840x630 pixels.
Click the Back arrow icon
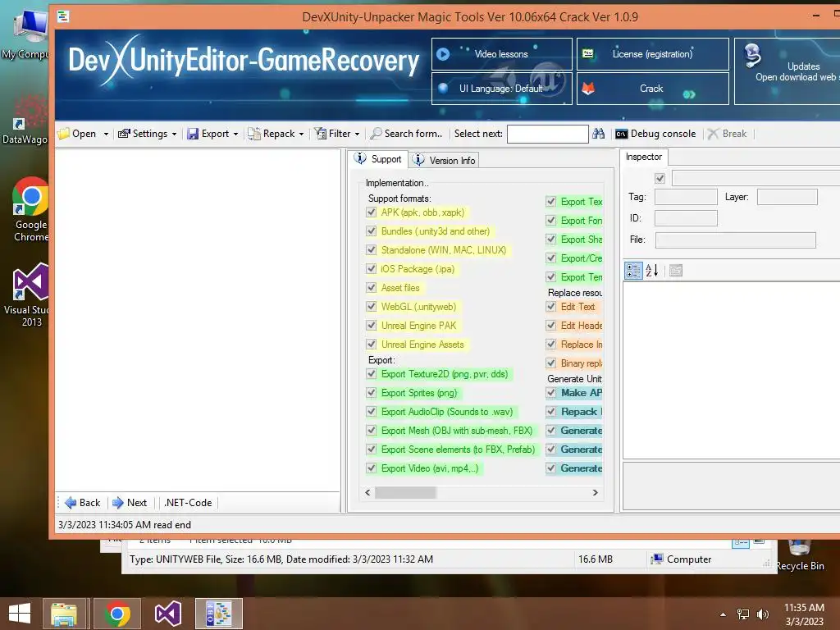pyautogui.click(x=71, y=503)
